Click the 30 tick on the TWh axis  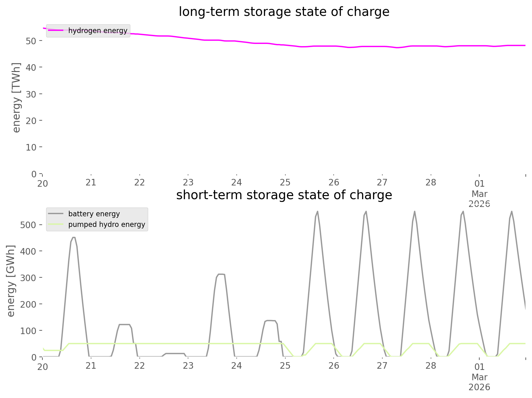31,94
